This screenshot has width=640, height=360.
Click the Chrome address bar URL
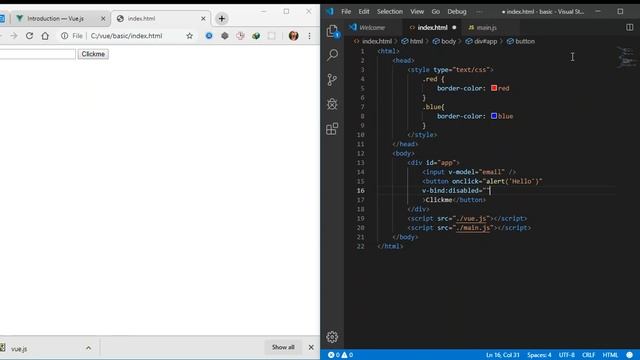coord(126,36)
